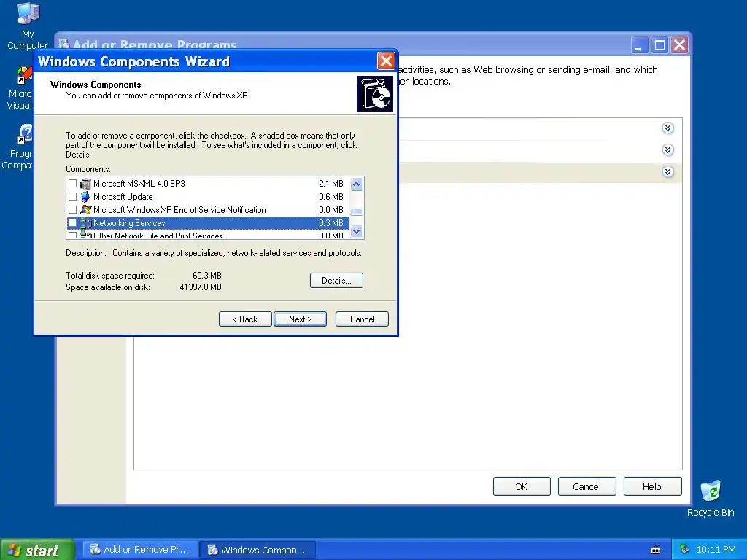Open Details for the selected component

336,281
